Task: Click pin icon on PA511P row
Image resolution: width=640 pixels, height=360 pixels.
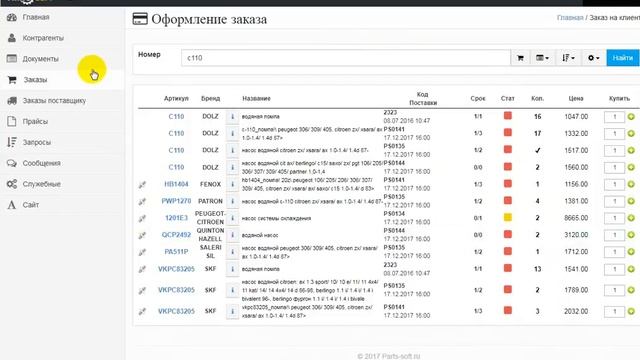Action: point(142,252)
